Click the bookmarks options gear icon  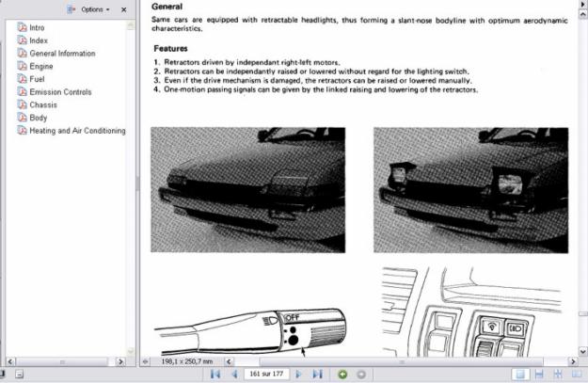72,9
